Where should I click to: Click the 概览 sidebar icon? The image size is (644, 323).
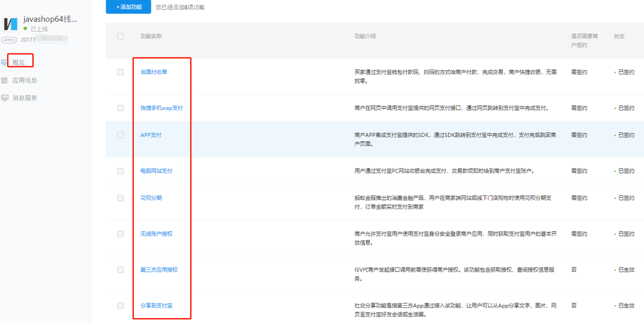tap(4, 62)
